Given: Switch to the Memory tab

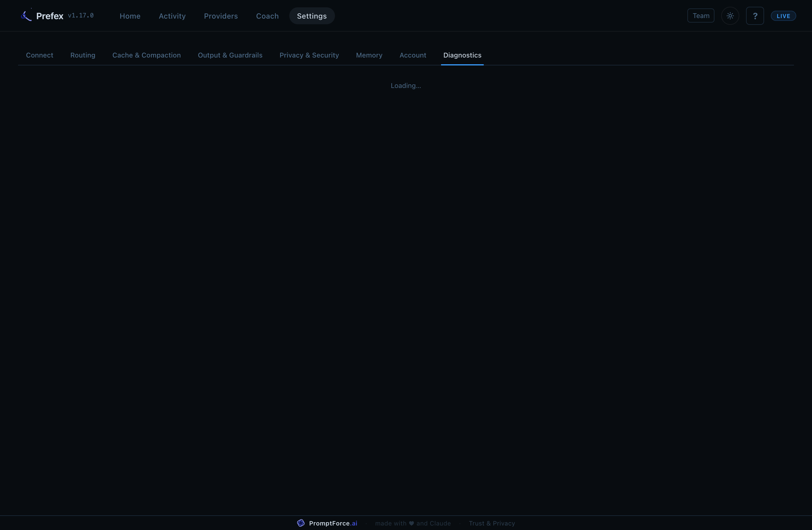Looking at the screenshot, I should click(x=369, y=55).
